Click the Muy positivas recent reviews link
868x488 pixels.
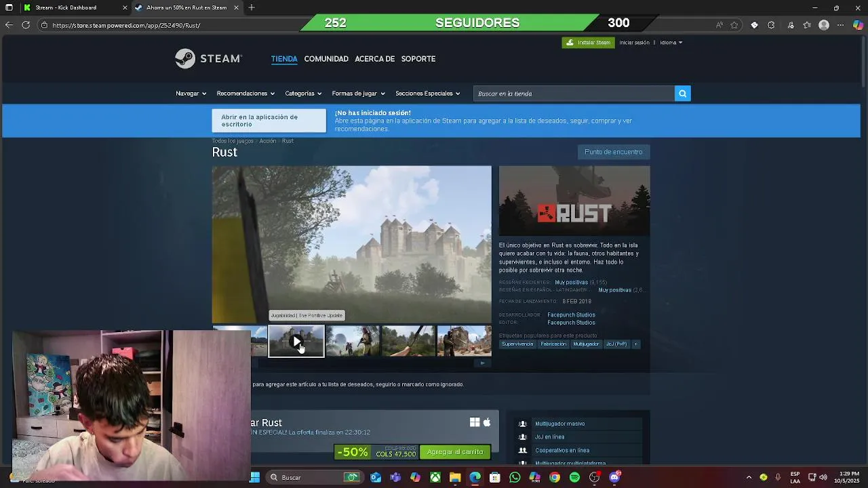pos(571,282)
